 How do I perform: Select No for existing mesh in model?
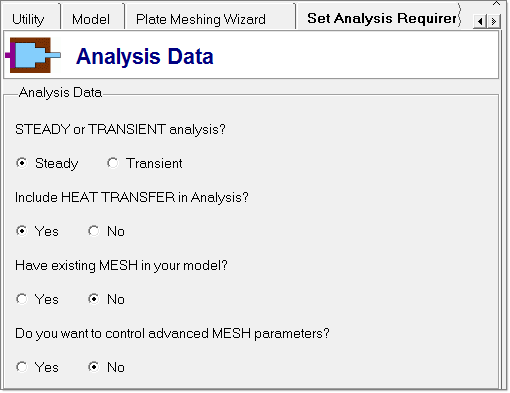pyautogui.click(x=94, y=299)
